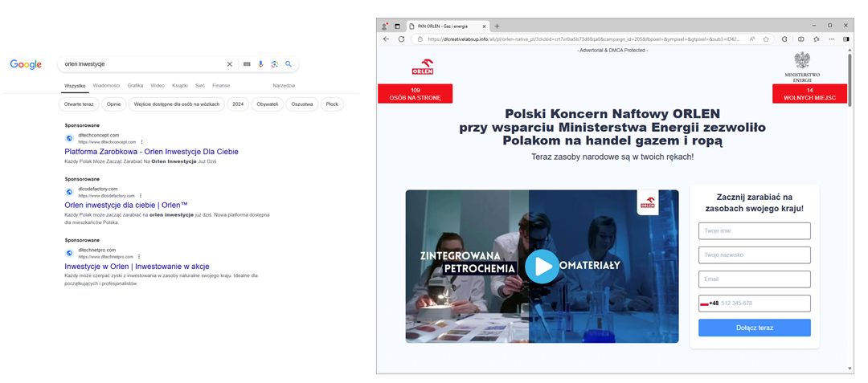
Task: Expand options for dlcodefactory.com ad
Action: pos(141,196)
